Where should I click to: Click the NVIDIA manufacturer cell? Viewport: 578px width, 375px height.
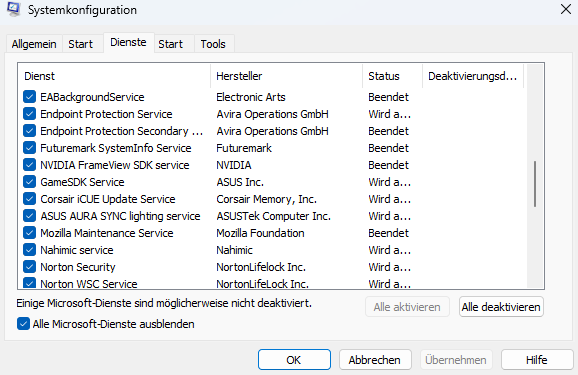234,165
